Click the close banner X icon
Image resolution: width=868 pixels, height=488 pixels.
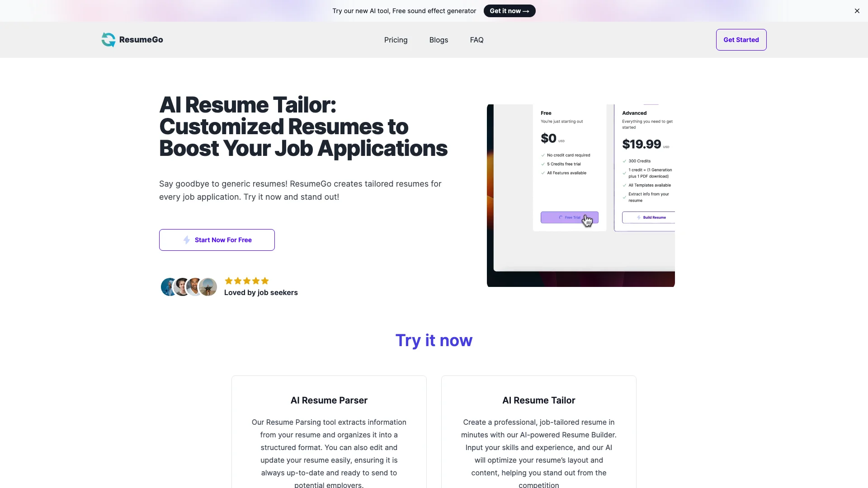coord(857,11)
